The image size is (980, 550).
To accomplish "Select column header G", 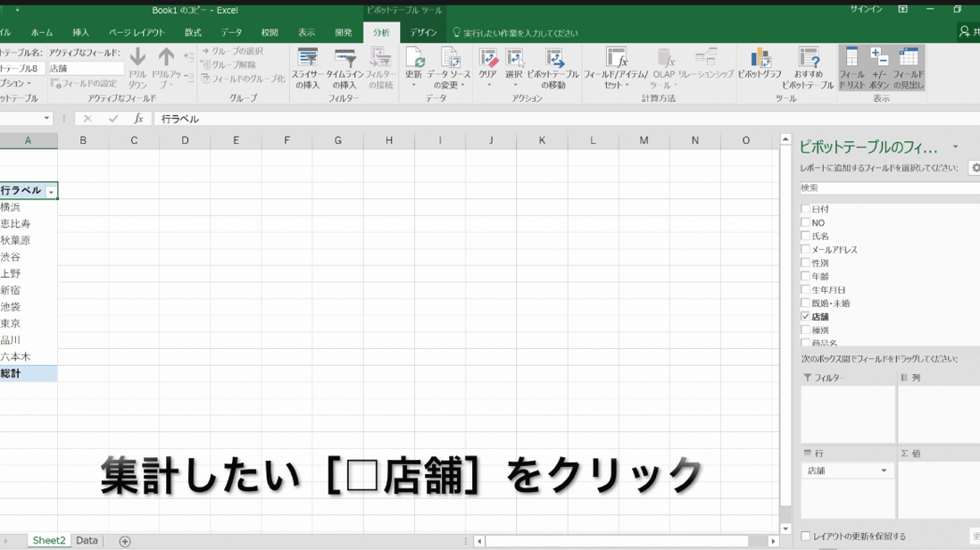I will click(337, 141).
